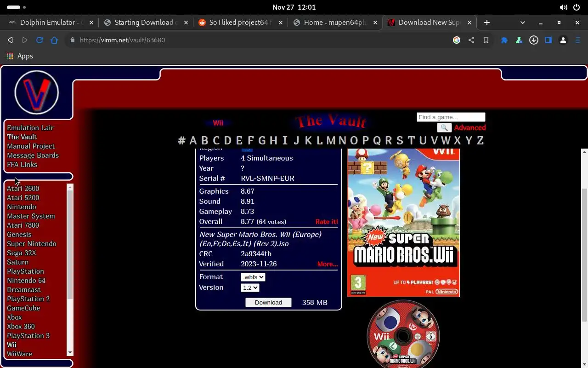Select Super Nintendo in systems list
Screen dimensions: 588x368
pyautogui.click(x=32, y=244)
